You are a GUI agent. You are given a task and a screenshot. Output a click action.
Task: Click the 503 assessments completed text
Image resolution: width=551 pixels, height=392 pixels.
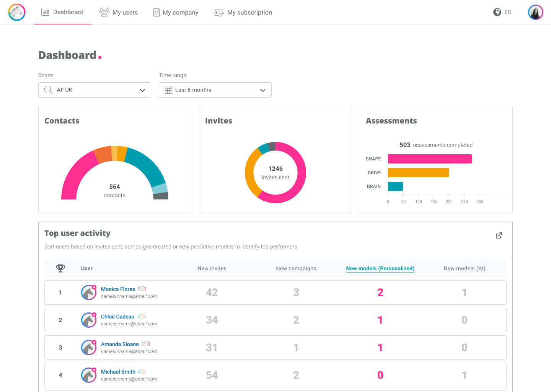[x=436, y=145]
